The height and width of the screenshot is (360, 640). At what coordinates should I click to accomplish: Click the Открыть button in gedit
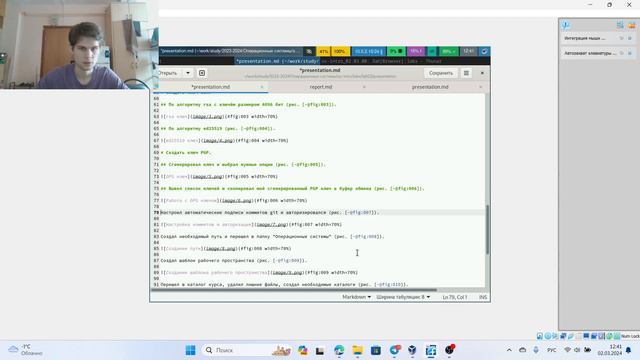[x=169, y=73]
